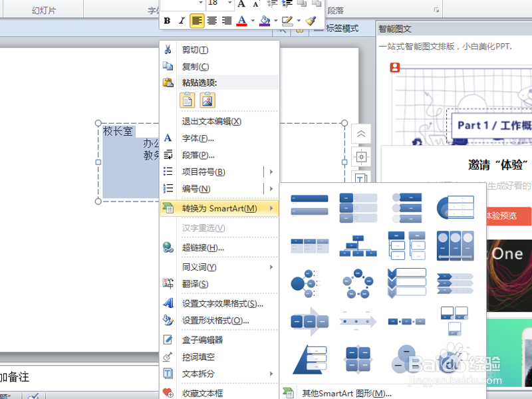Select the big arrow block process SmartArt layout
Image resolution: width=532 pixels, height=399 pixels.
pos(309,321)
